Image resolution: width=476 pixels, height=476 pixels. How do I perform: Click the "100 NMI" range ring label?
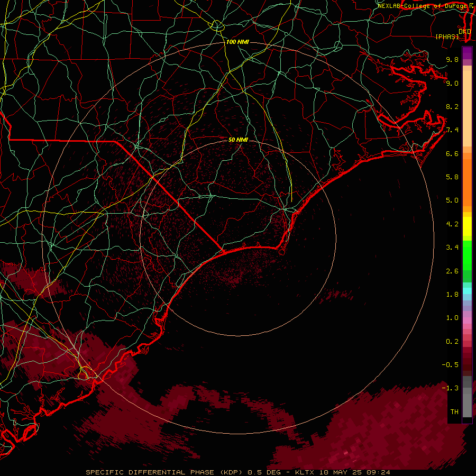click(237, 42)
